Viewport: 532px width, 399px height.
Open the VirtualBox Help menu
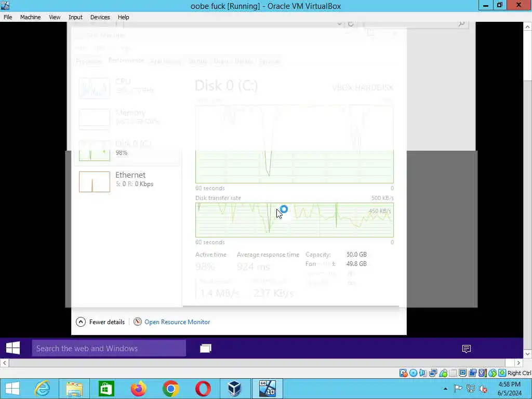pyautogui.click(x=123, y=17)
